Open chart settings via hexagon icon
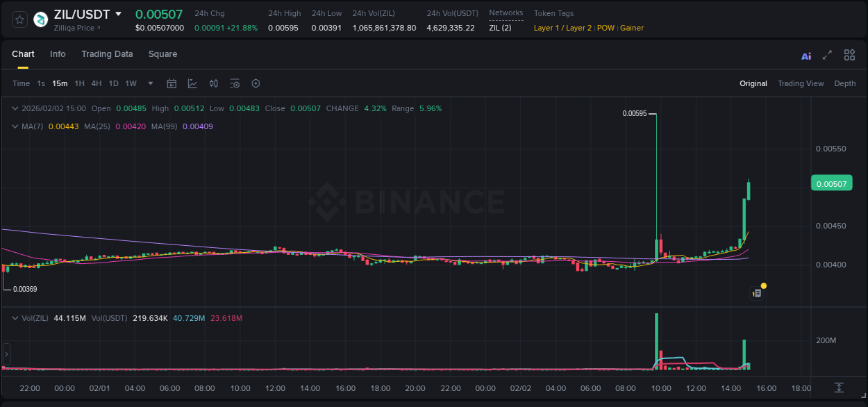 pyautogui.click(x=256, y=83)
